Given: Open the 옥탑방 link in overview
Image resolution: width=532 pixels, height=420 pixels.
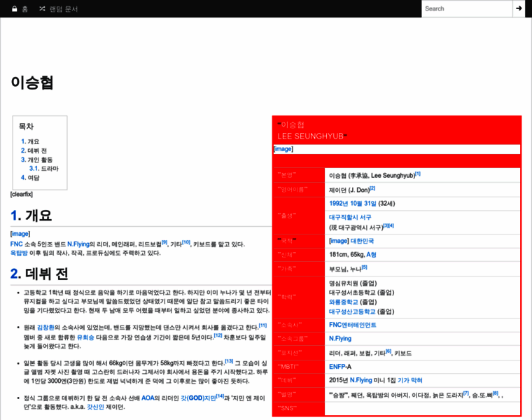Looking at the screenshot, I should pos(19,253).
